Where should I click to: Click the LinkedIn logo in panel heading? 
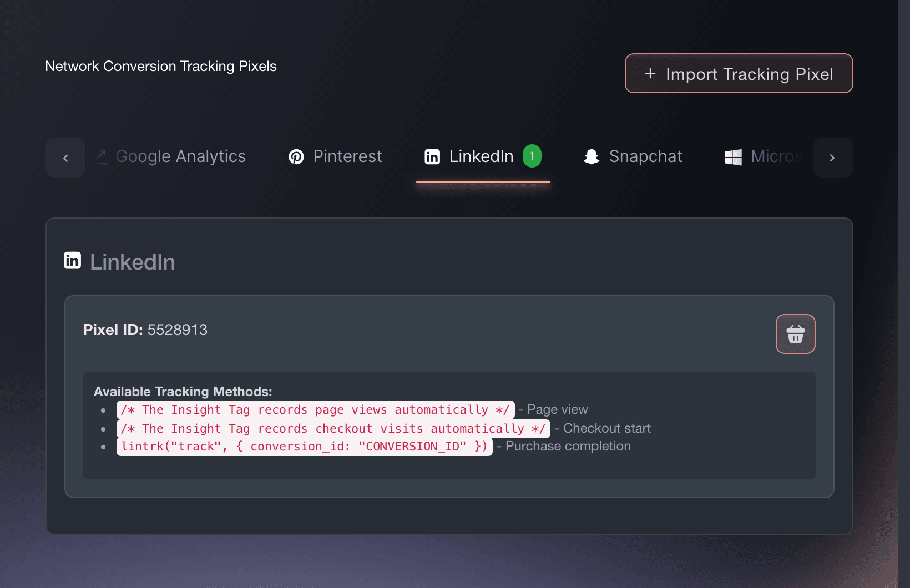(73, 260)
